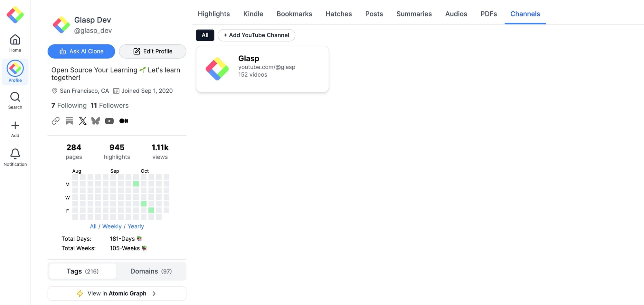Open the X (Twitter) profile link icon
Viewport: 644px width, 305px height.
(x=83, y=121)
